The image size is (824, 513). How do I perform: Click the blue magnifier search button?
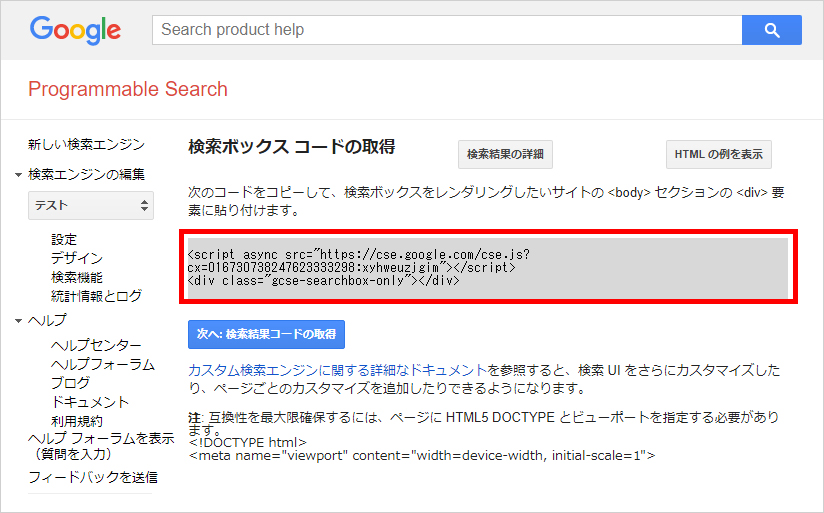(771, 30)
